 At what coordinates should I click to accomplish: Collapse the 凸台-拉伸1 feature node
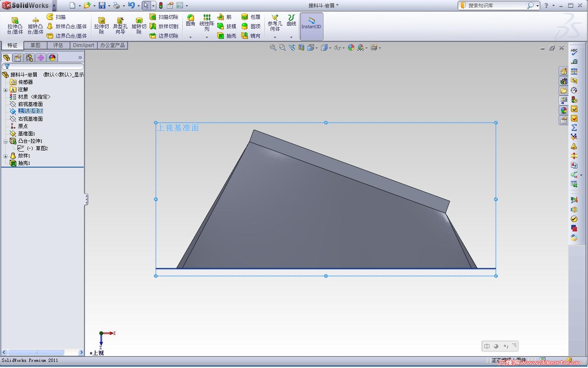[x=5, y=141]
